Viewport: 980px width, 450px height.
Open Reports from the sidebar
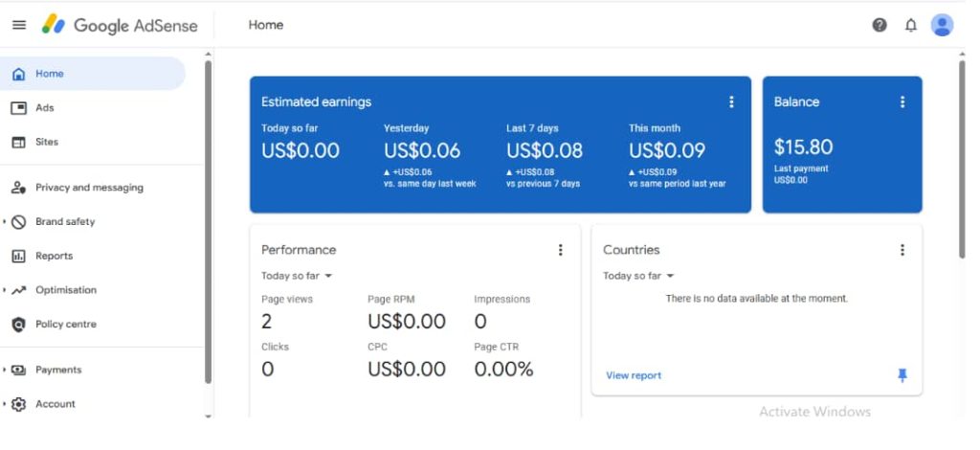pyautogui.click(x=54, y=256)
